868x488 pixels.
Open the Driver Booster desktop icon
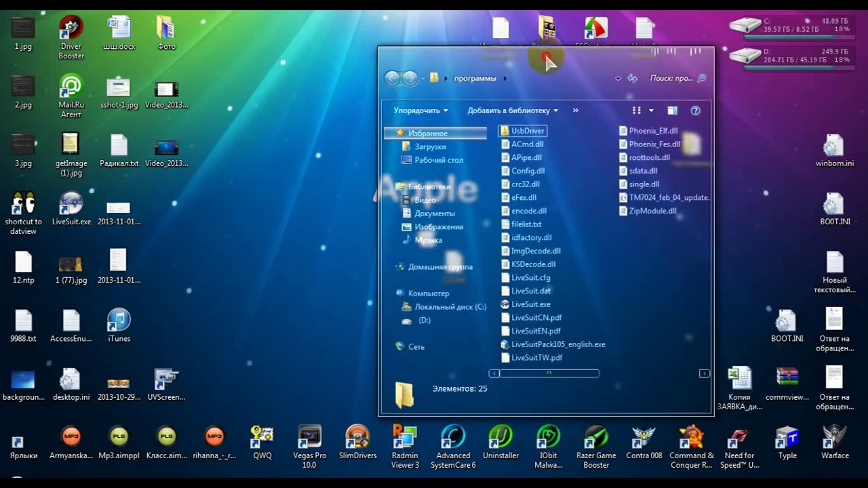click(71, 39)
